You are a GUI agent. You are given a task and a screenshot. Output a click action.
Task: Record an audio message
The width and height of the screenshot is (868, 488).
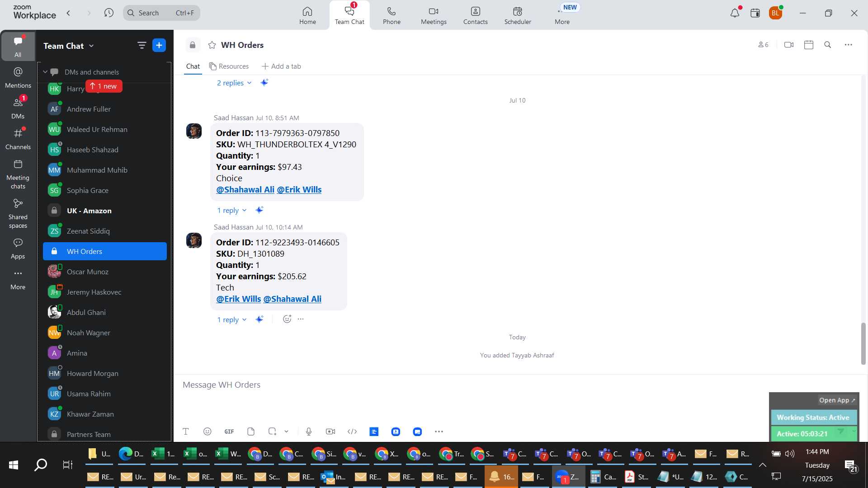click(309, 432)
